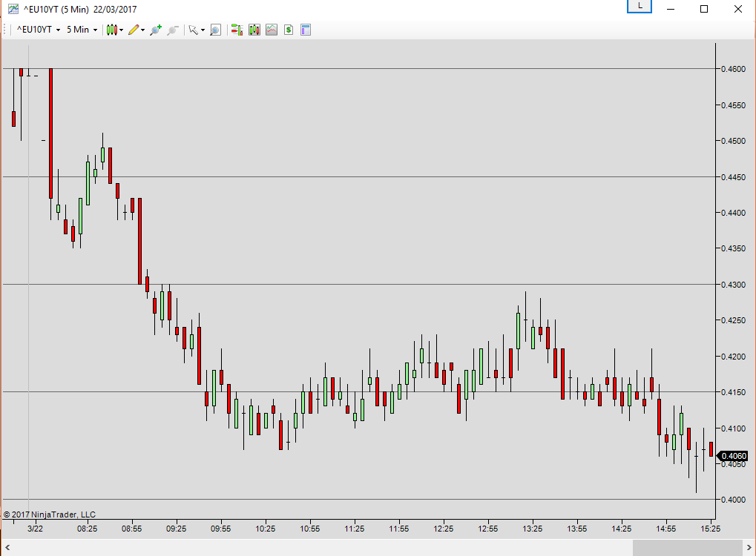This screenshot has height=556, width=756.
Task: Open the chart style dropdown arrow
Action: point(121,30)
